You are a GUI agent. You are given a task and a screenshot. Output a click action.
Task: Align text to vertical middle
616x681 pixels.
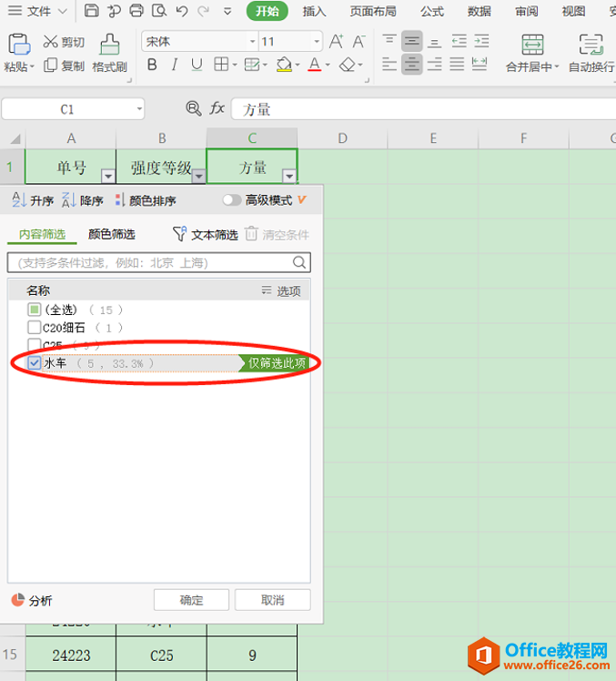pos(411,42)
